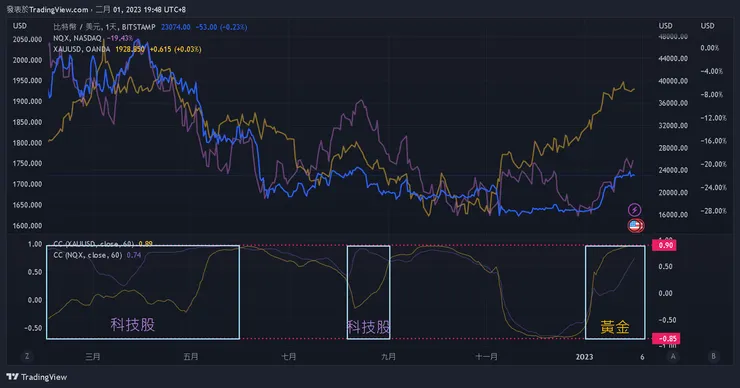Click the 二月 01, 2023 19:48 UTC+8 timestamp
The height and width of the screenshot is (388, 740).
[x=141, y=9]
